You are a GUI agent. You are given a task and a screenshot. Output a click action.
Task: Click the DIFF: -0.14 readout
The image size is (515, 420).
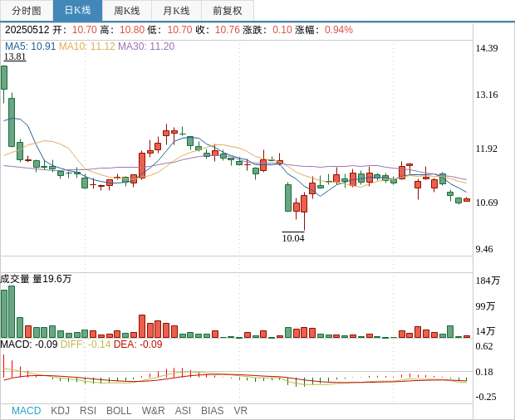coord(86,344)
